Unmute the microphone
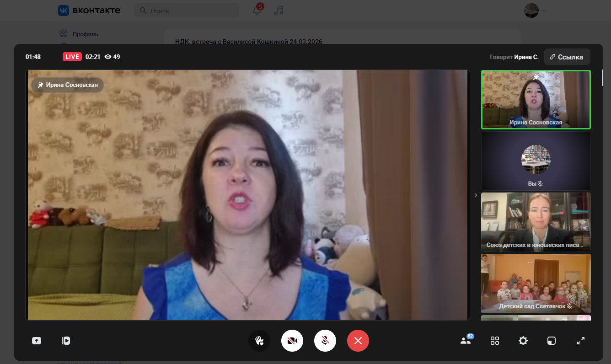 [325, 341]
